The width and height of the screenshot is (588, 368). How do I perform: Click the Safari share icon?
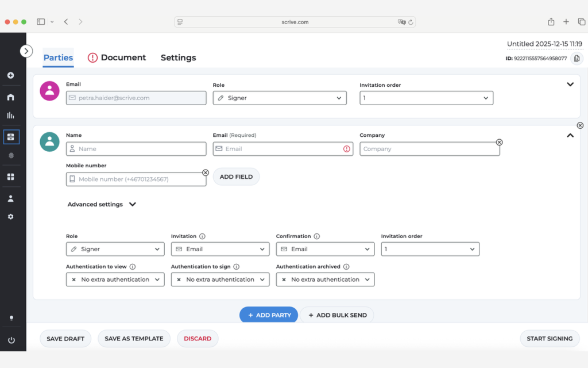[551, 22]
